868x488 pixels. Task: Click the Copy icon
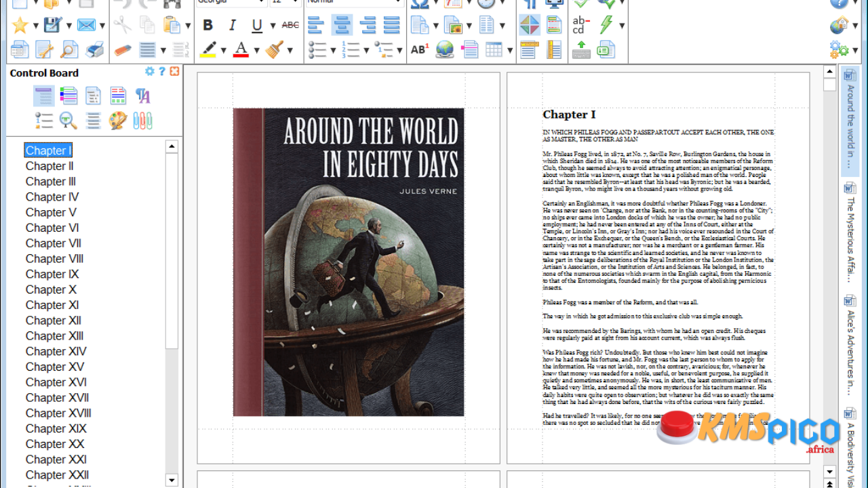(x=147, y=25)
